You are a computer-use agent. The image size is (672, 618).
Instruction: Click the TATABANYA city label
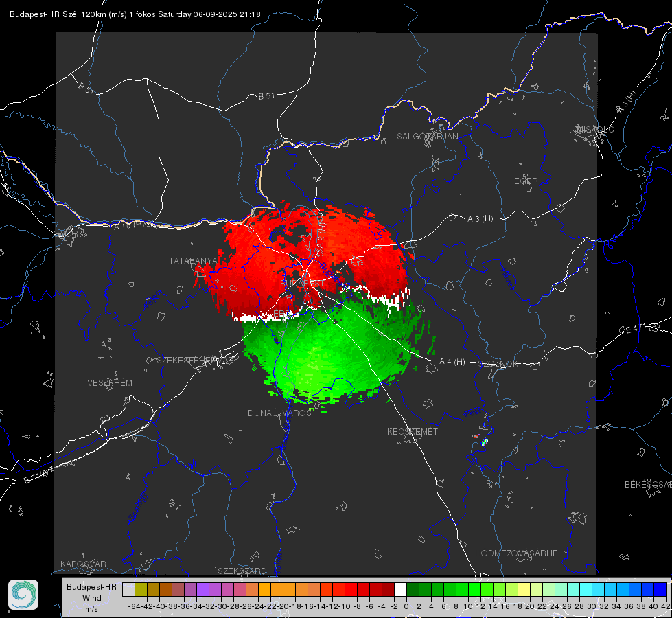click(193, 261)
